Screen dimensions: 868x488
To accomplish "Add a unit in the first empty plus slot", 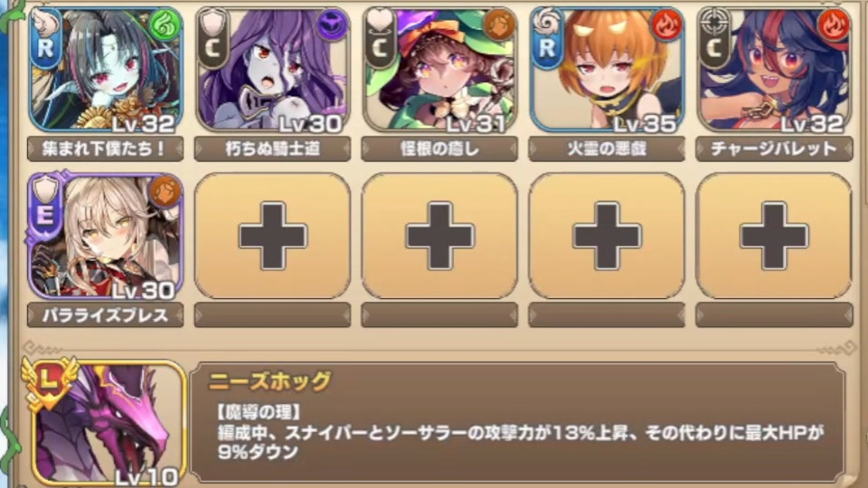I will tap(272, 236).
